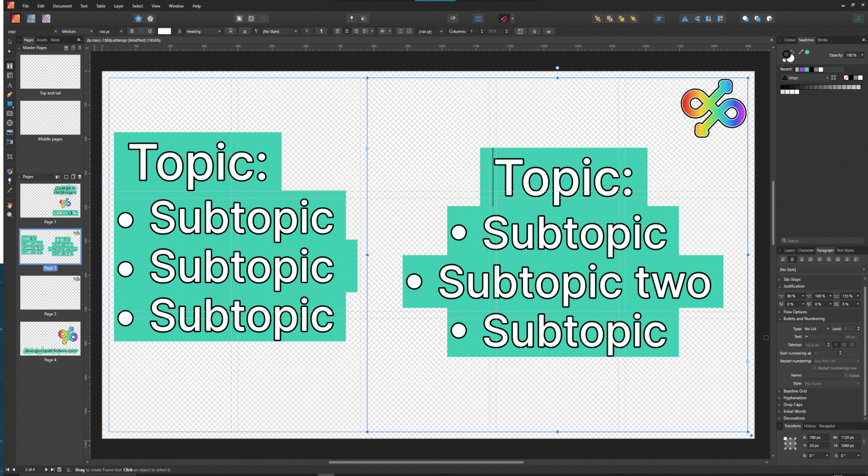Select the Move tool
Viewport: 868px width, 476px height.
tap(9, 42)
